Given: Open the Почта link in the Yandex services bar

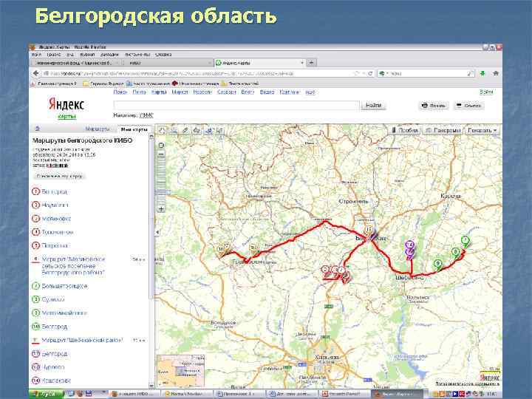Looking at the screenshot, I should pyautogui.click(x=139, y=92).
